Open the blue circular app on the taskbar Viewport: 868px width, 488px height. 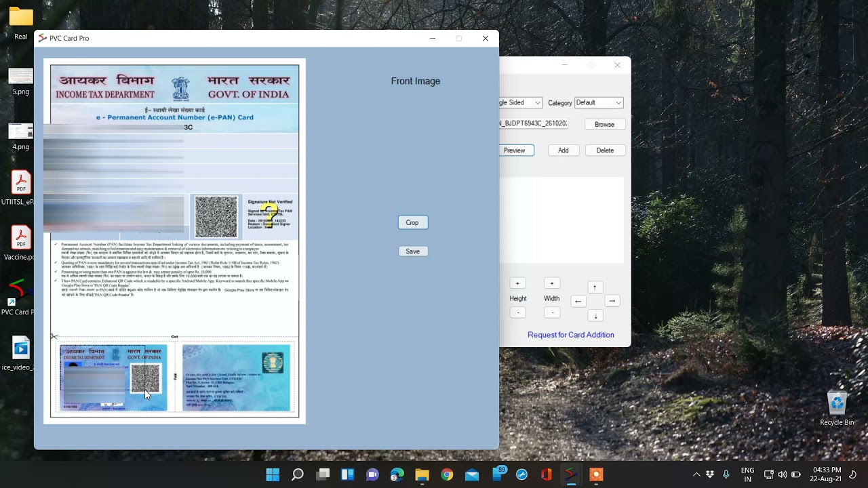[x=521, y=474]
